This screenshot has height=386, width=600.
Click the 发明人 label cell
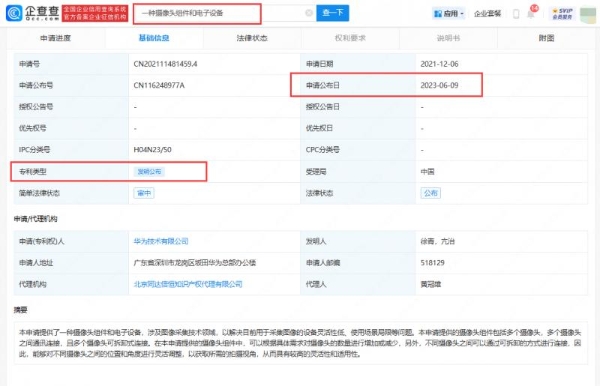click(x=358, y=241)
